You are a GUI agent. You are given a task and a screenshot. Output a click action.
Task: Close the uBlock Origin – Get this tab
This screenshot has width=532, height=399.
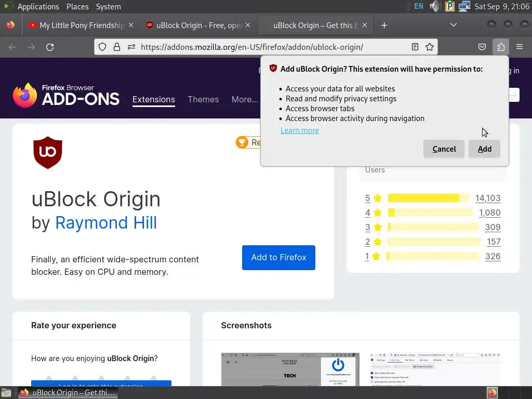[365, 25]
